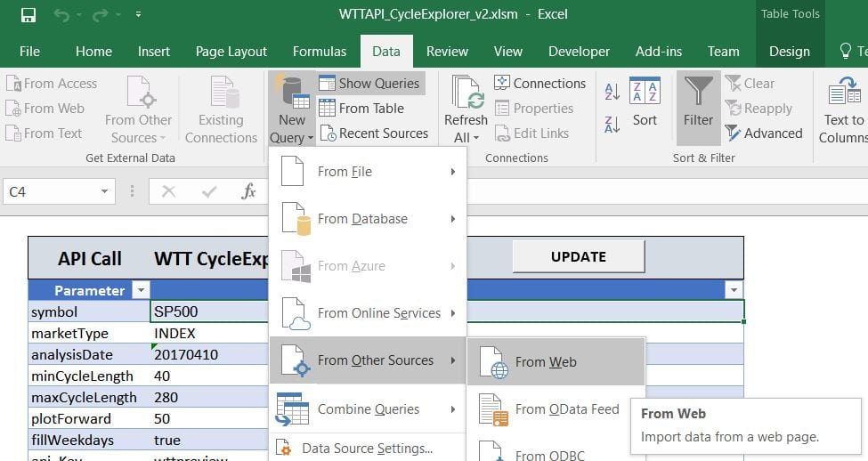Image resolution: width=868 pixels, height=461 pixels.
Task: Open the Name Box dropdown arrow
Action: pyautogui.click(x=104, y=191)
